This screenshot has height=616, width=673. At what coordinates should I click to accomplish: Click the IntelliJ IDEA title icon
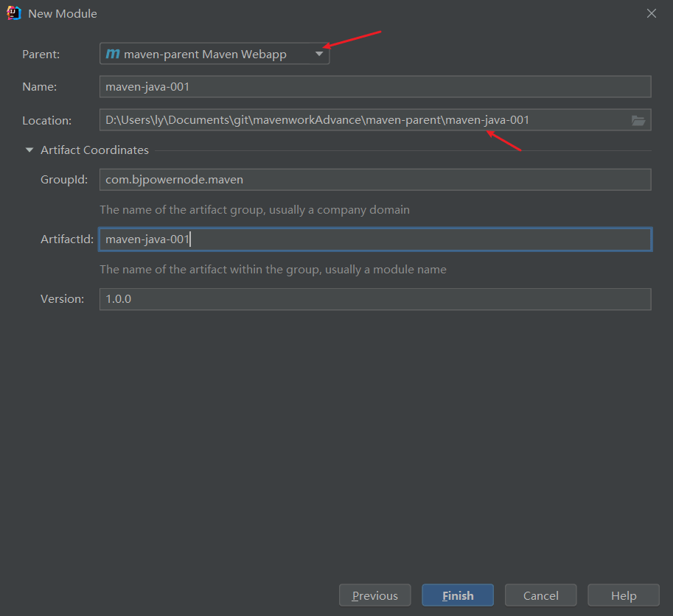14,13
